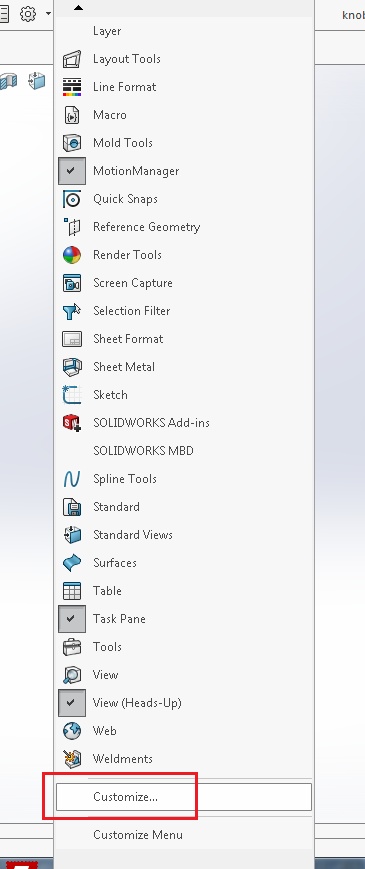Click the Sketch toolbar icon
This screenshot has width=365, height=869.
(x=72, y=395)
